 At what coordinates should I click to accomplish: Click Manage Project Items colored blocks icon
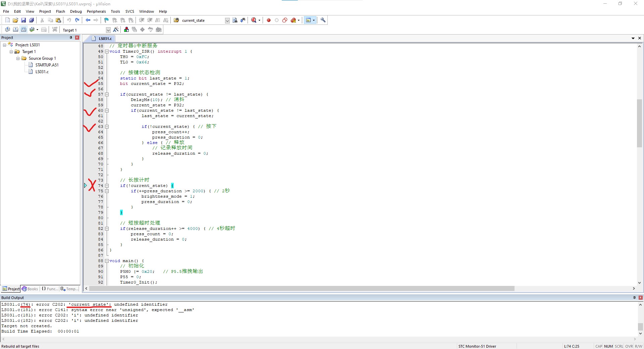[126, 30]
